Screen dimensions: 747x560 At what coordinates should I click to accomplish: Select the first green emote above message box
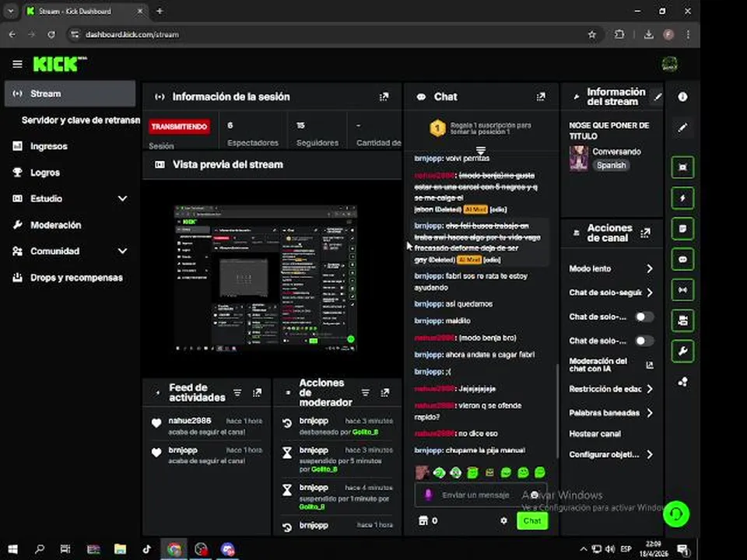pos(439,472)
